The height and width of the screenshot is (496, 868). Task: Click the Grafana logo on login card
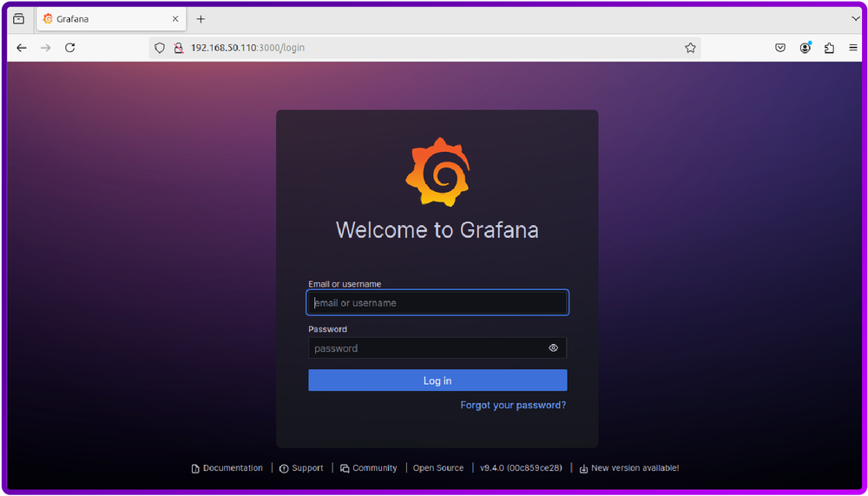click(x=437, y=172)
